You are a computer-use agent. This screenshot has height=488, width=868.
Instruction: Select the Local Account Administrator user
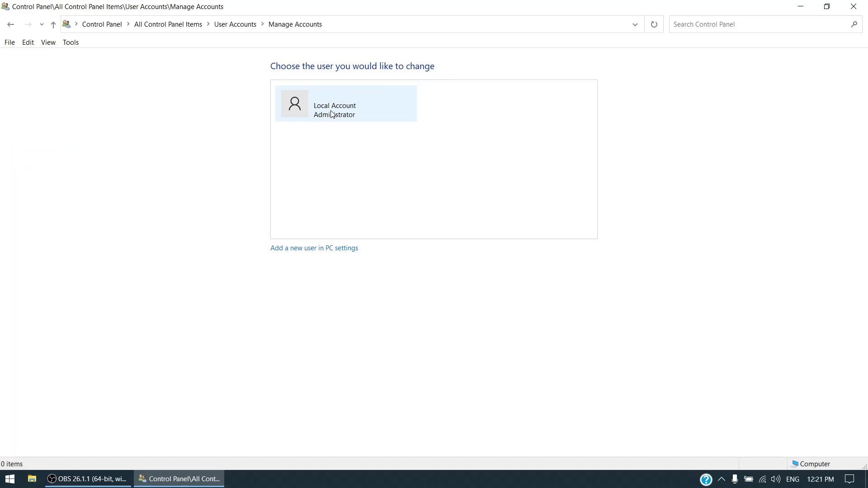(x=346, y=104)
